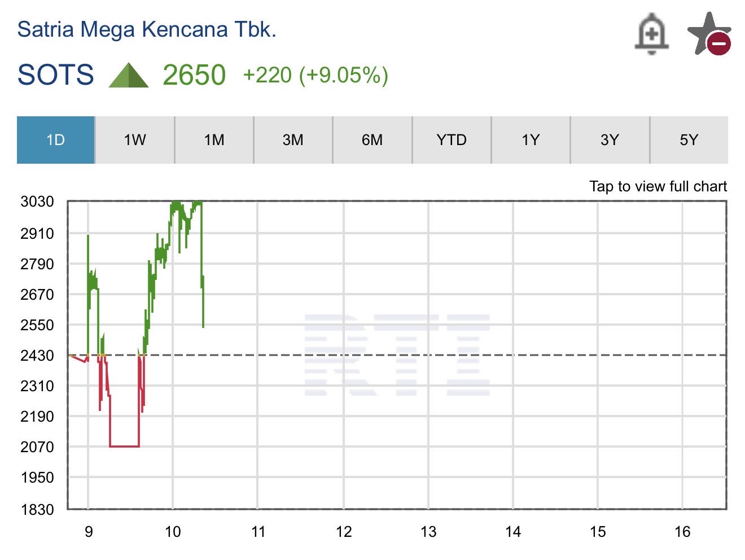
Task: Tap the SOTS ticker symbol
Action: pyautogui.click(x=55, y=75)
